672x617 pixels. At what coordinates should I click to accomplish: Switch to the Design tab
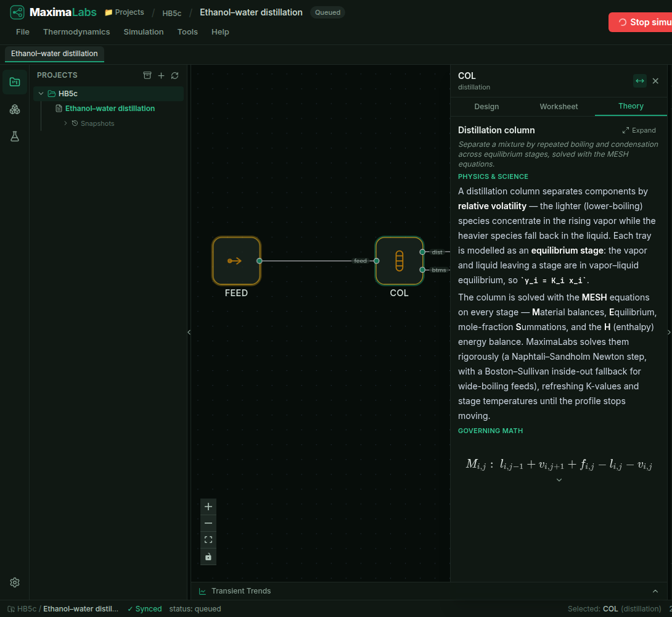[x=486, y=106]
